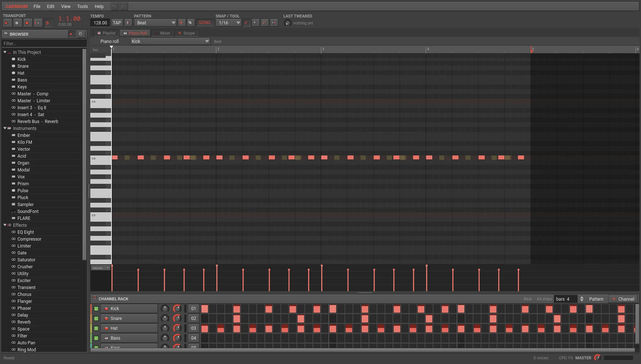Image resolution: width=641 pixels, height=364 pixels.
Task: Adjust the Snare channel volume knob
Action: click(177, 318)
